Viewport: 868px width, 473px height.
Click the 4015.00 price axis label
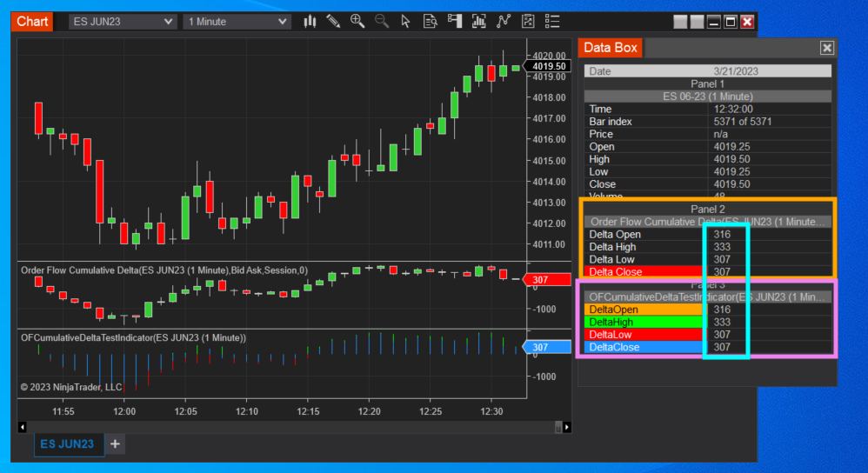point(549,161)
